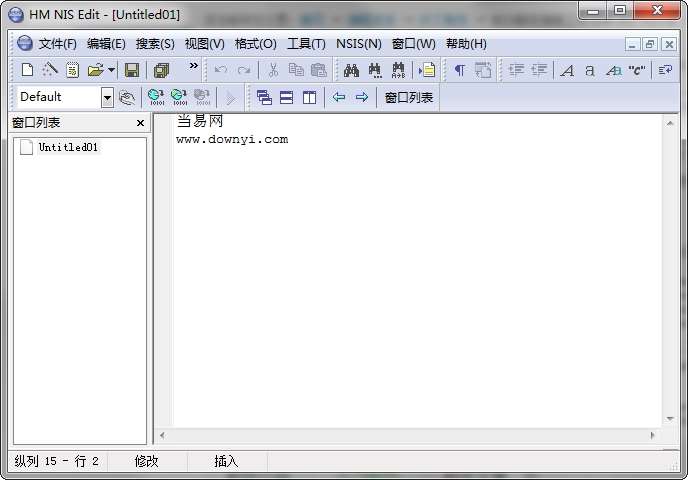Screen dimensions: 688x480
Task: Open the 窗口(W) menu
Action: 414,44
